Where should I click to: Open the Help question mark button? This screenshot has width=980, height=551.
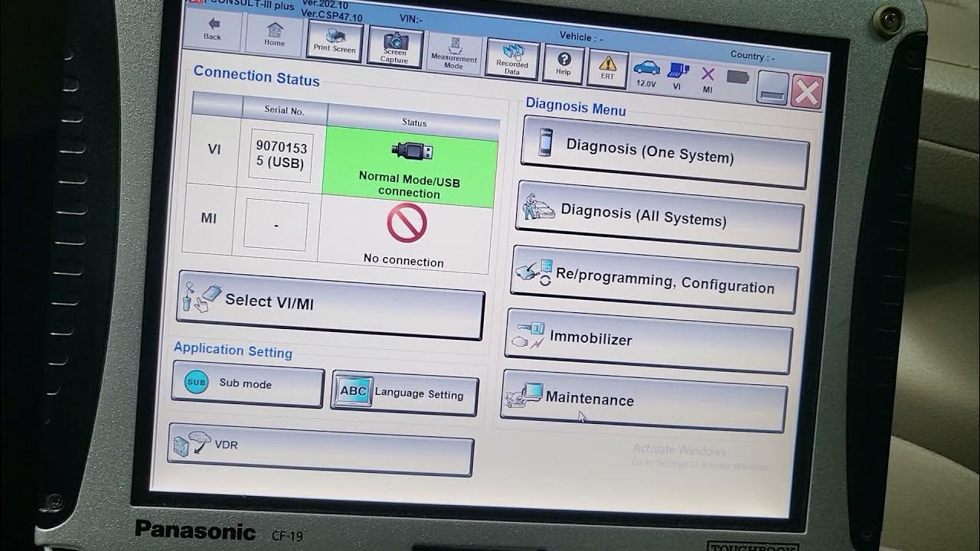pos(563,64)
